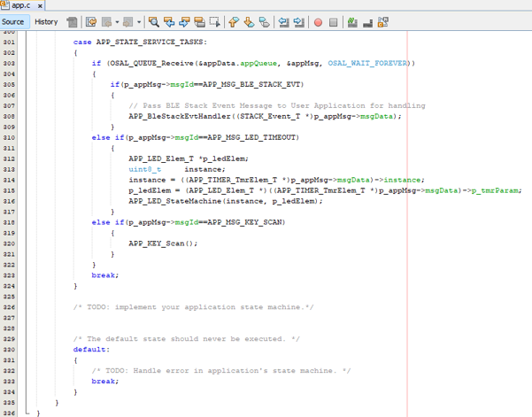Click APP_MSG_BLE_STACK_EVT on line 305

[251, 84]
